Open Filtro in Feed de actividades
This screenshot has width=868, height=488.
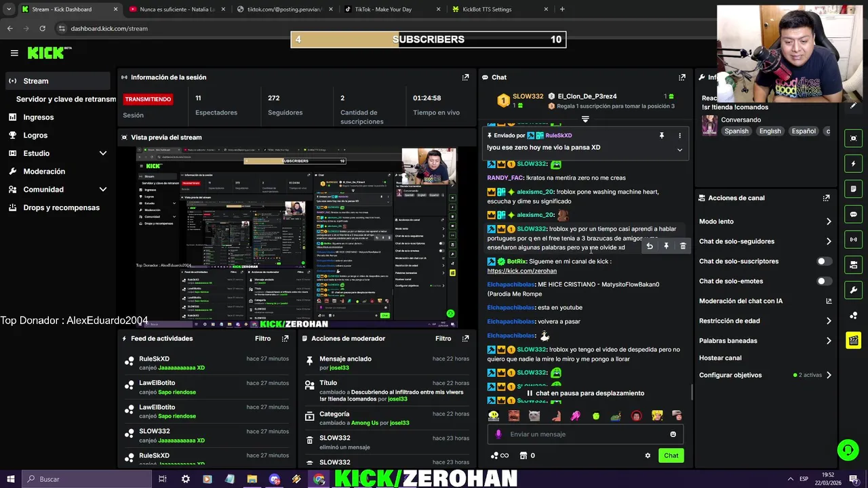(262, 338)
